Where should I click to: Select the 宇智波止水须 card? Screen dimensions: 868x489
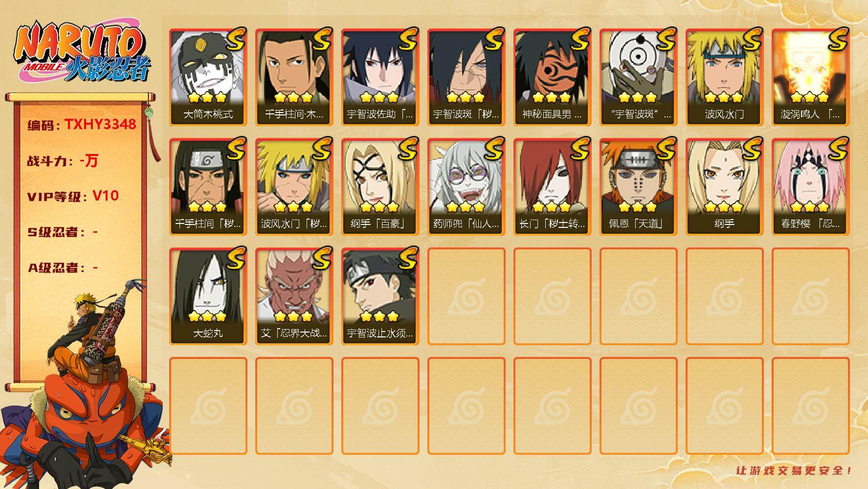click(x=380, y=296)
